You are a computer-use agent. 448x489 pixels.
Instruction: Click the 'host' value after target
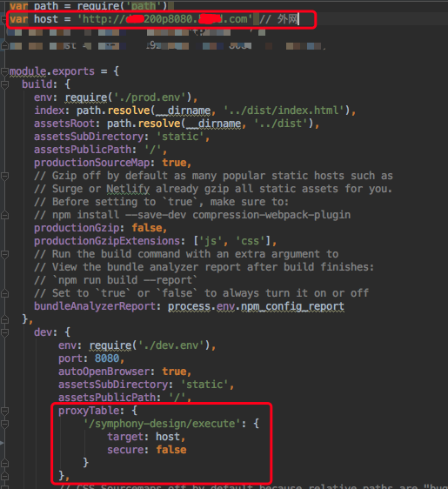(x=168, y=437)
